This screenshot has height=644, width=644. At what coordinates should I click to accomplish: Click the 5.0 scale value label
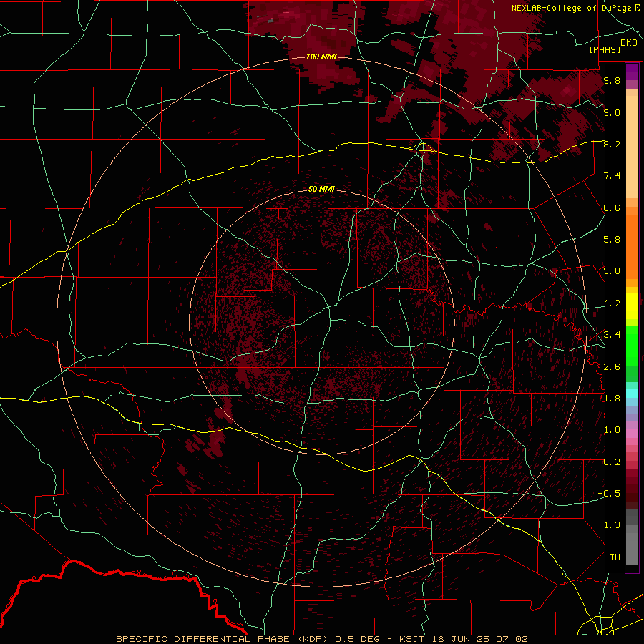coord(612,271)
